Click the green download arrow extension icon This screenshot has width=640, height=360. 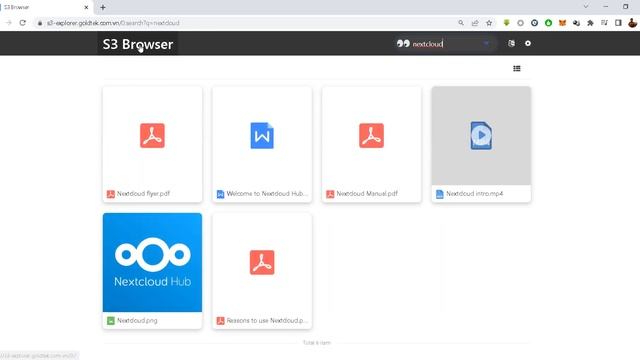(507, 23)
